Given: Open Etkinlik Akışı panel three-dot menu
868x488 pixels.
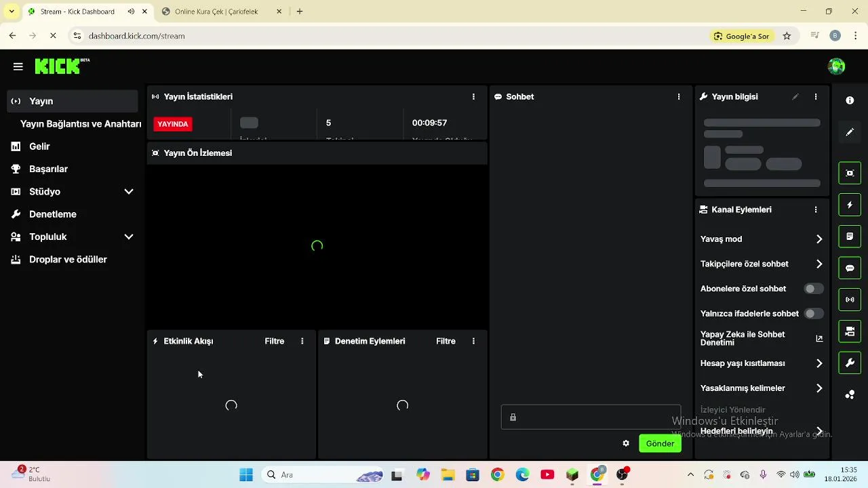Looking at the screenshot, I should point(302,342).
